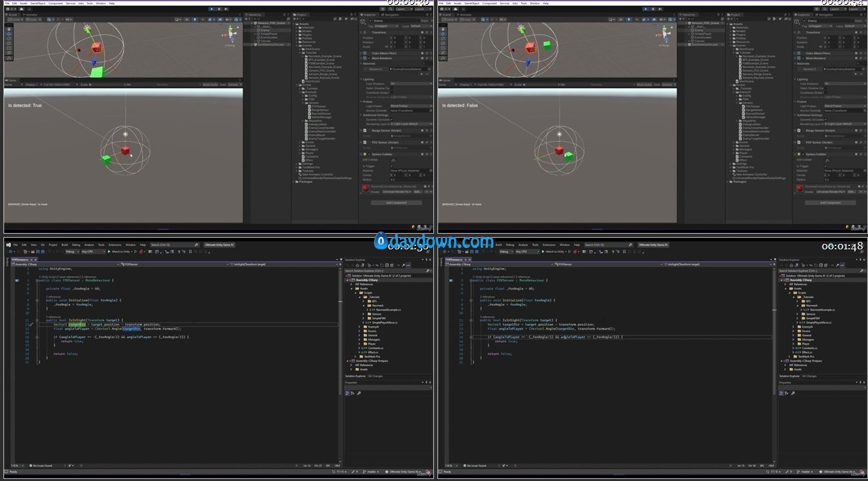Toggle Is Trigger in 'Is detected: False' Unity Inspector
868x481 pixels.
point(826,166)
